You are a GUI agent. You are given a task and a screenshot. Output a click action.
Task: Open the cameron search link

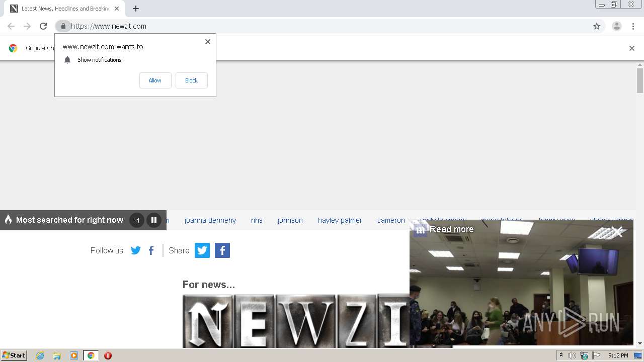click(x=391, y=220)
